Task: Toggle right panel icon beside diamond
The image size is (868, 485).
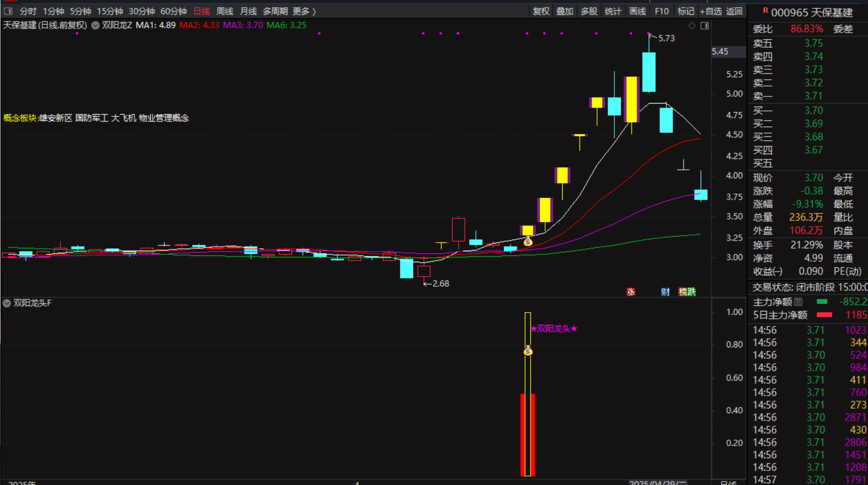Action: click(x=705, y=25)
